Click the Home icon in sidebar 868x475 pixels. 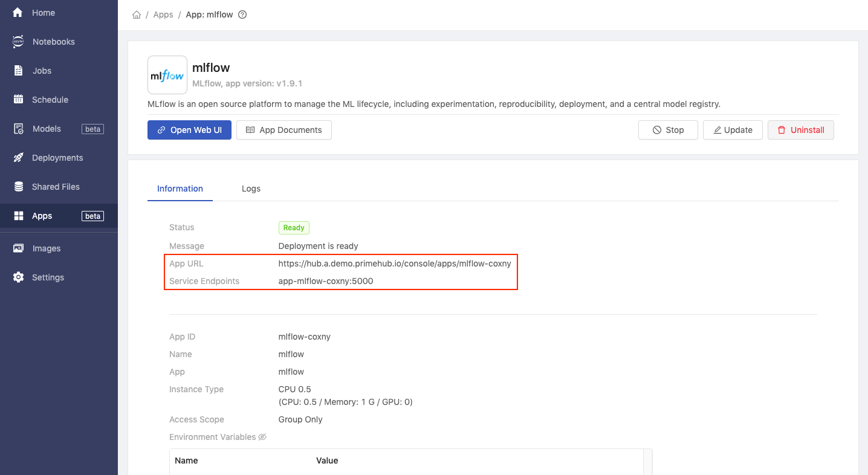pyautogui.click(x=18, y=12)
